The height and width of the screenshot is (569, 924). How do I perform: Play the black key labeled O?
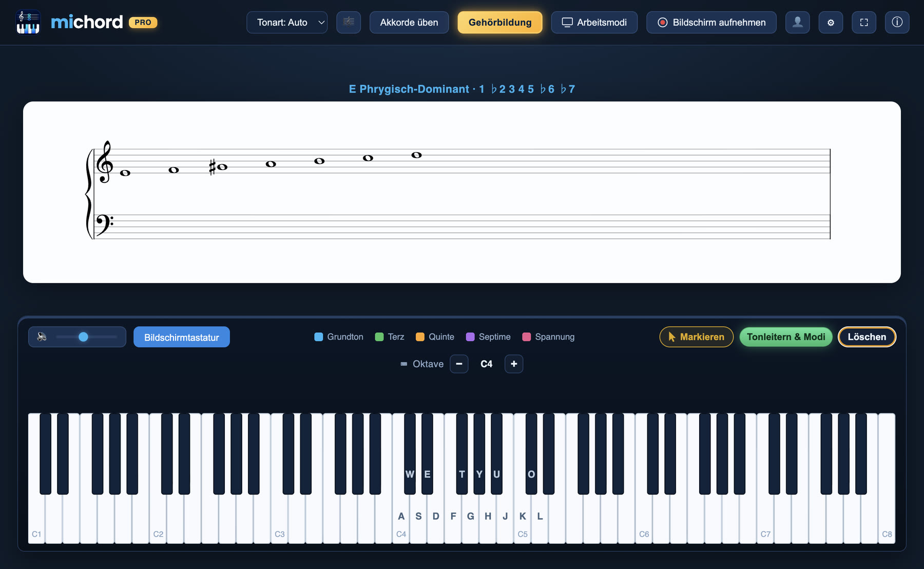(531, 453)
